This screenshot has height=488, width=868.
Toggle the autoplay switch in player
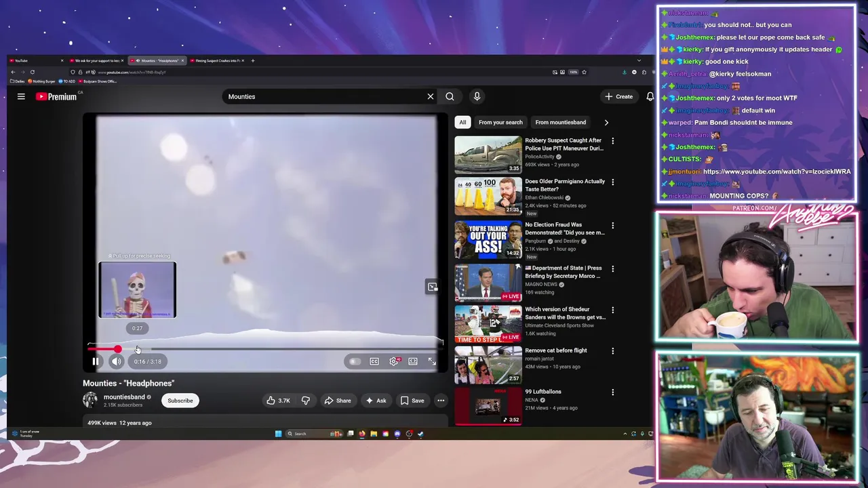click(354, 361)
